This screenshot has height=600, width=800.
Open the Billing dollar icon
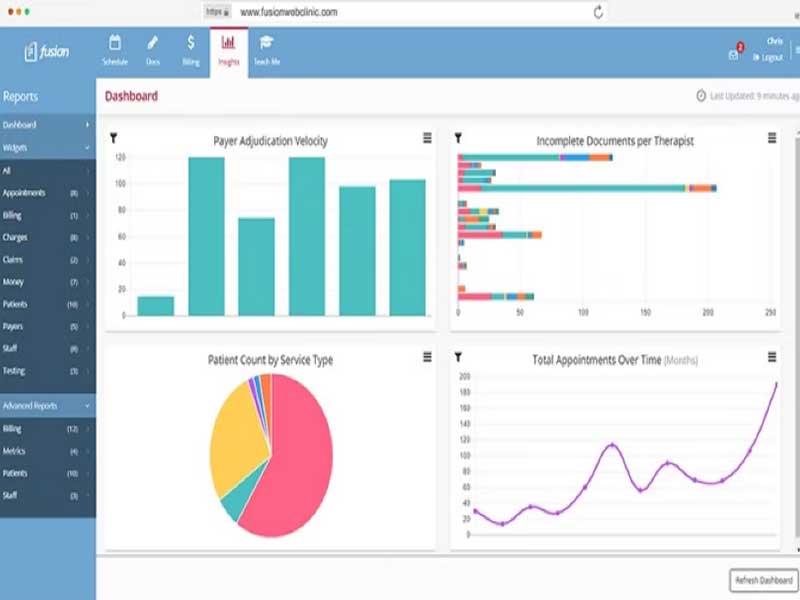click(x=190, y=43)
